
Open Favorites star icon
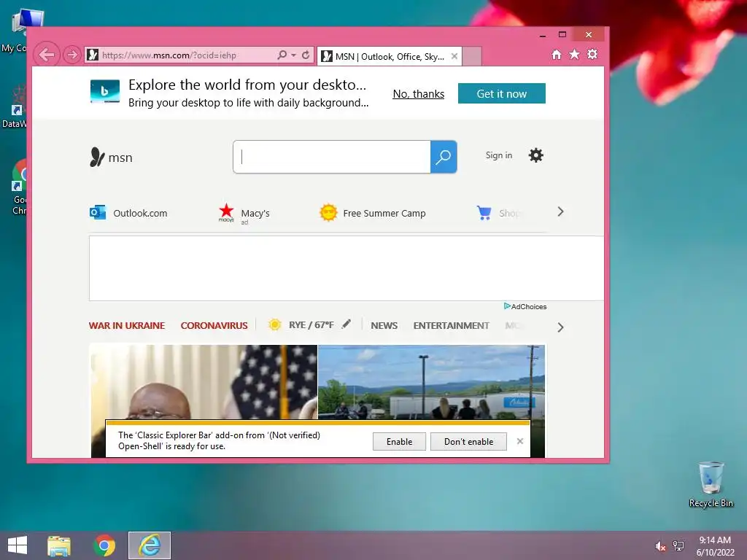(575, 54)
